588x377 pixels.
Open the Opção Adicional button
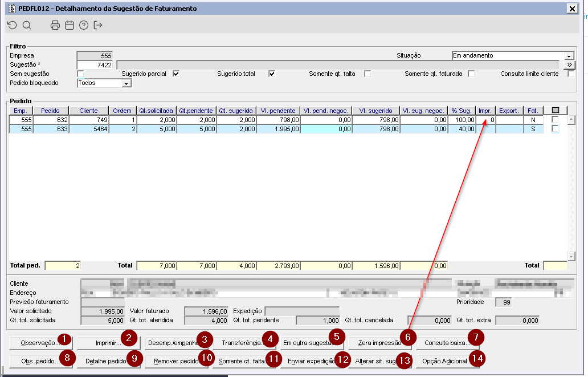(447, 361)
